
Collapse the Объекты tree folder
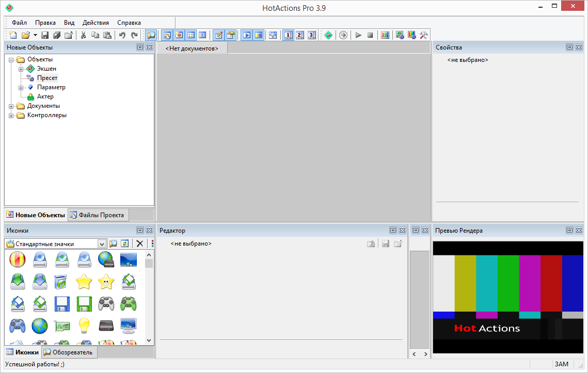11,60
